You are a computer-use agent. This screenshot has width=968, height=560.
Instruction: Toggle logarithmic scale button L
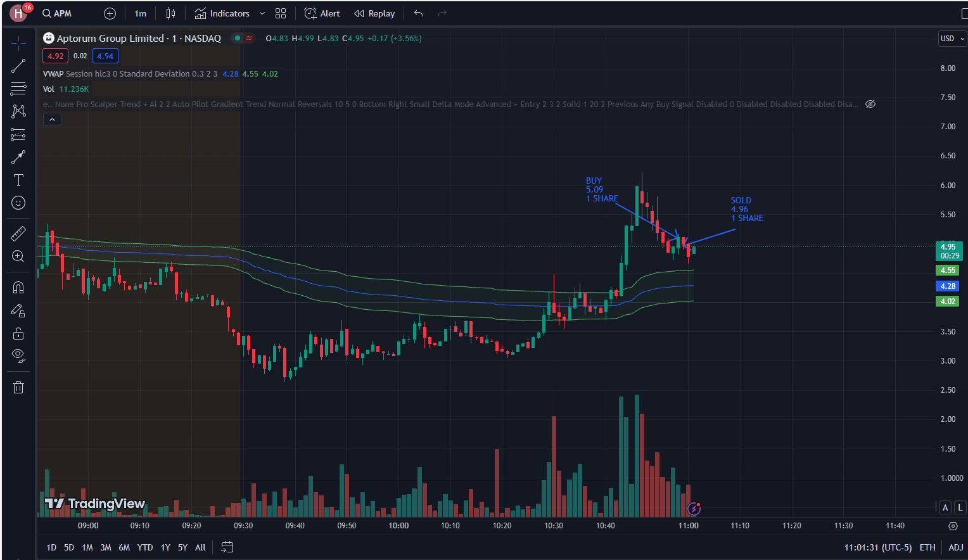[960, 507]
